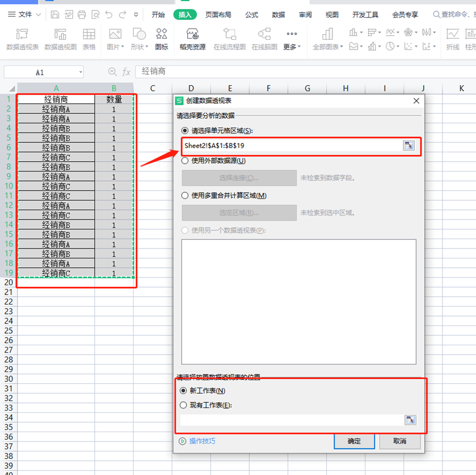Click the 图标 icons library button
Image resolution: width=476 pixels, height=475 pixels.
click(161, 39)
